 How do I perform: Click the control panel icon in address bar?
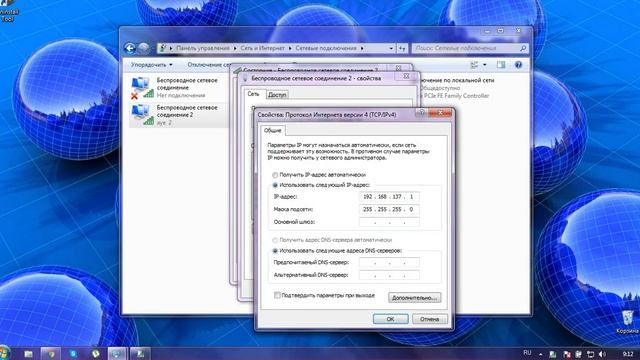pos(163,48)
